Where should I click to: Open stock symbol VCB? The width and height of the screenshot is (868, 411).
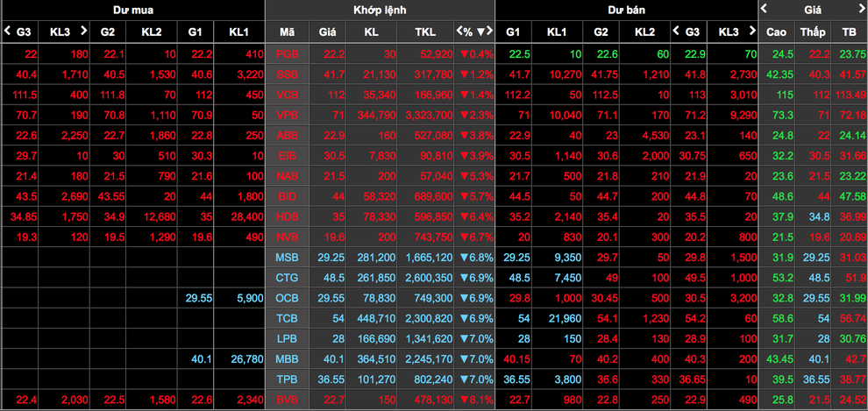[x=287, y=95]
